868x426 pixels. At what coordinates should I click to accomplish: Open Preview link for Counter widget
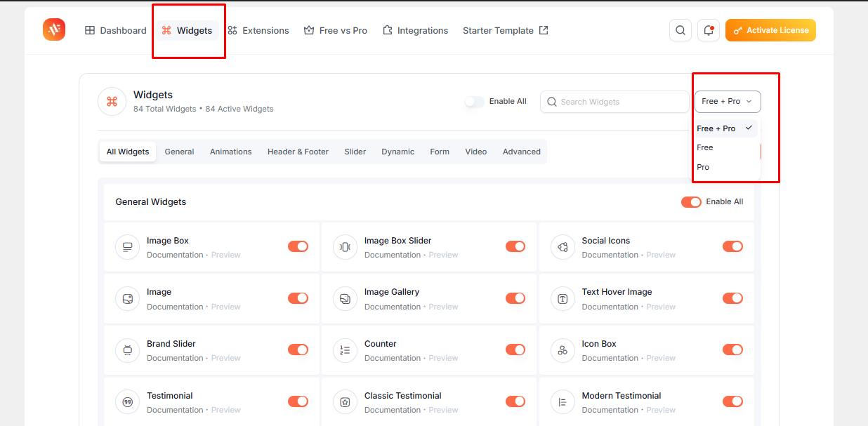coord(444,358)
